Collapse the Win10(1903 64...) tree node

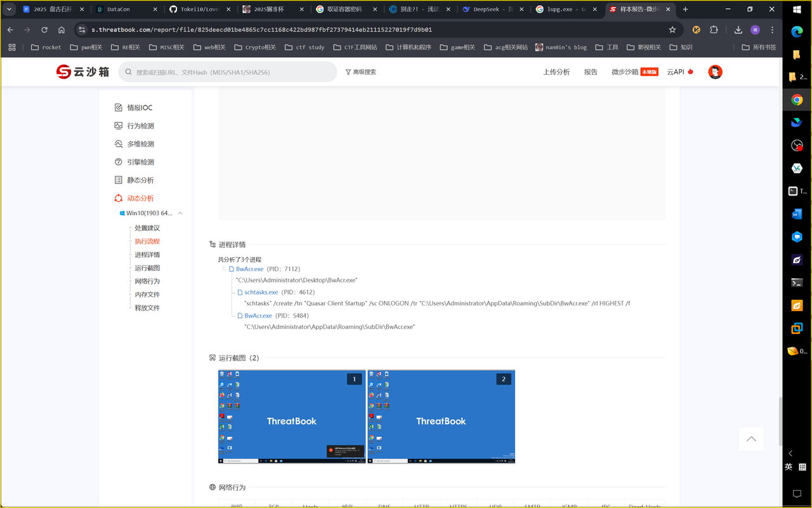coord(180,213)
